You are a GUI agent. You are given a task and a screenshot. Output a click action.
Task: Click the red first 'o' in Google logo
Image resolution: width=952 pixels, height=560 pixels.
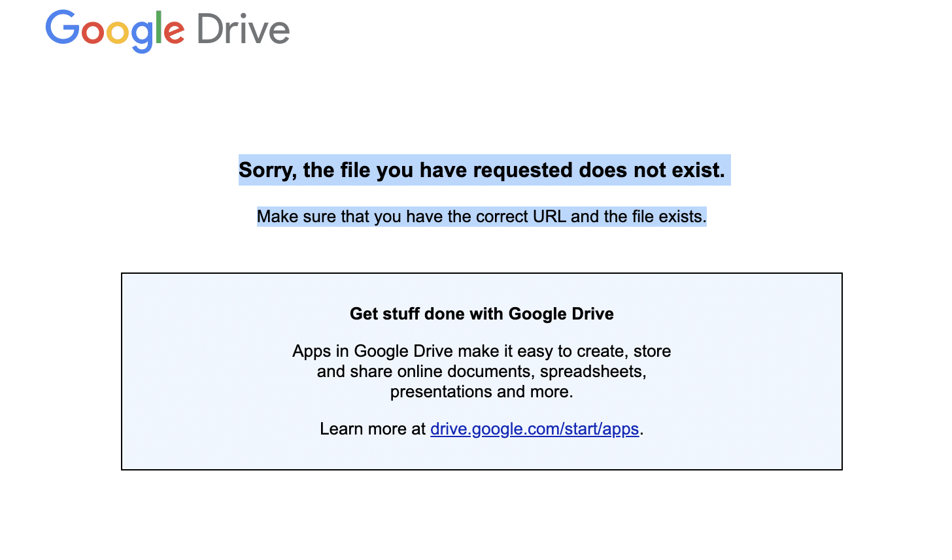pos(92,33)
